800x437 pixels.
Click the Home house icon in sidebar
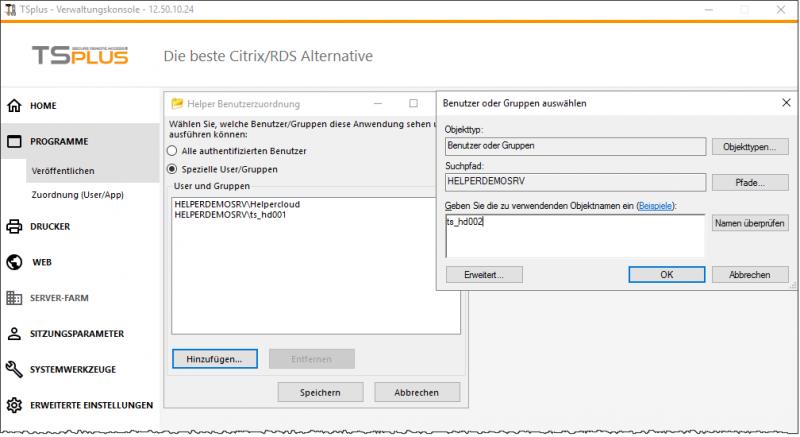click(14, 105)
